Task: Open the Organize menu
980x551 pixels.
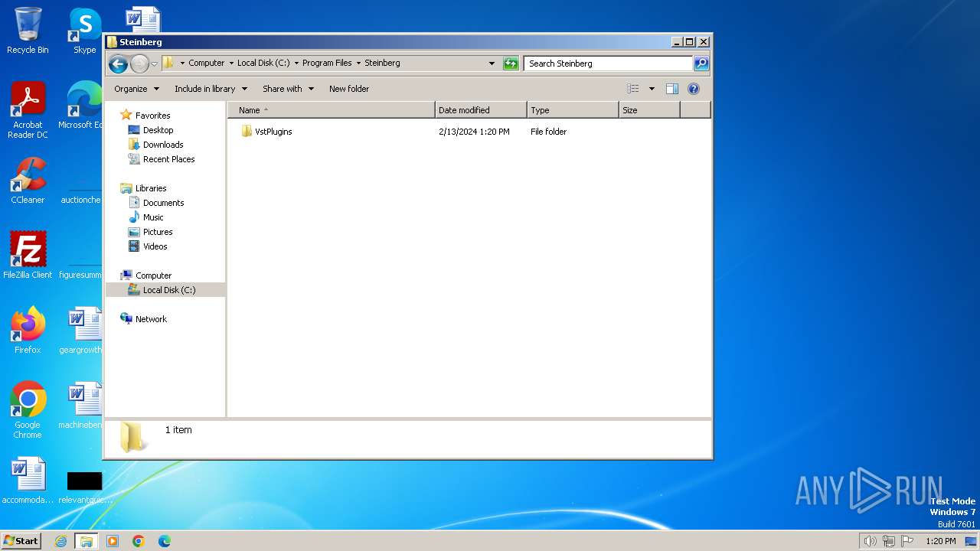Action: (x=136, y=89)
